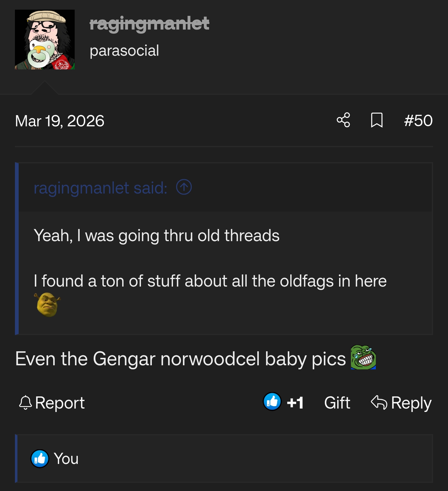448x491 pixels.
Task: Jump to quoted post via arrow icon
Action: pyautogui.click(x=184, y=187)
